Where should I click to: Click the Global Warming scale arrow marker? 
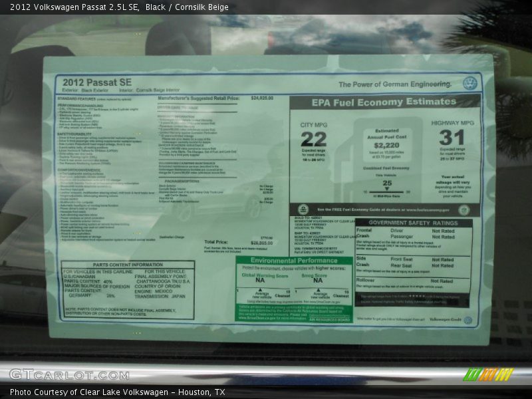click(x=260, y=290)
